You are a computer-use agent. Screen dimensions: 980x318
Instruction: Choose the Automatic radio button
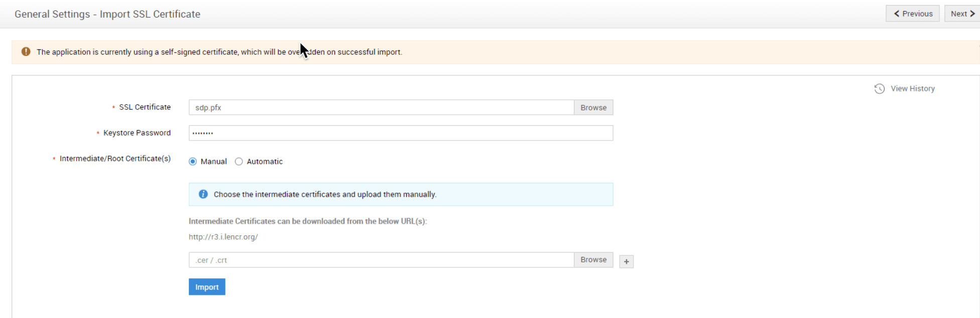[239, 162]
